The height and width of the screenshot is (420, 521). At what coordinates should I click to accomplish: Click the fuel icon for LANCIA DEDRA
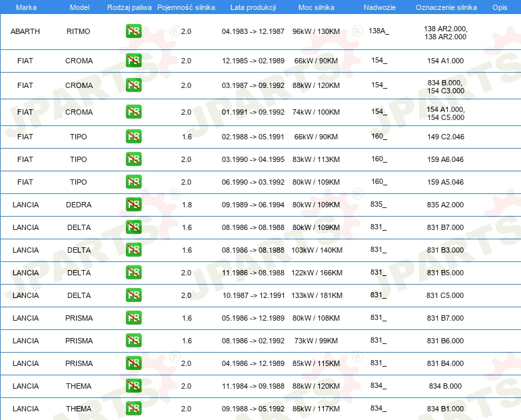tap(133, 204)
